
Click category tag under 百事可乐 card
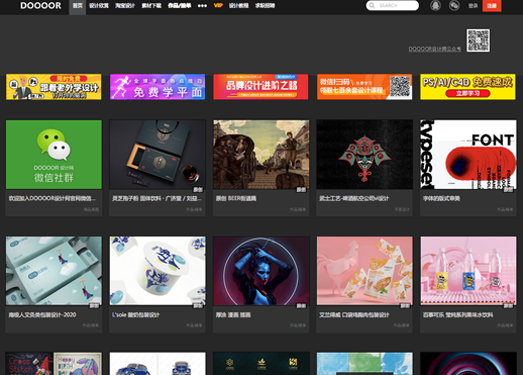pyautogui.click(x=505, y=325)
